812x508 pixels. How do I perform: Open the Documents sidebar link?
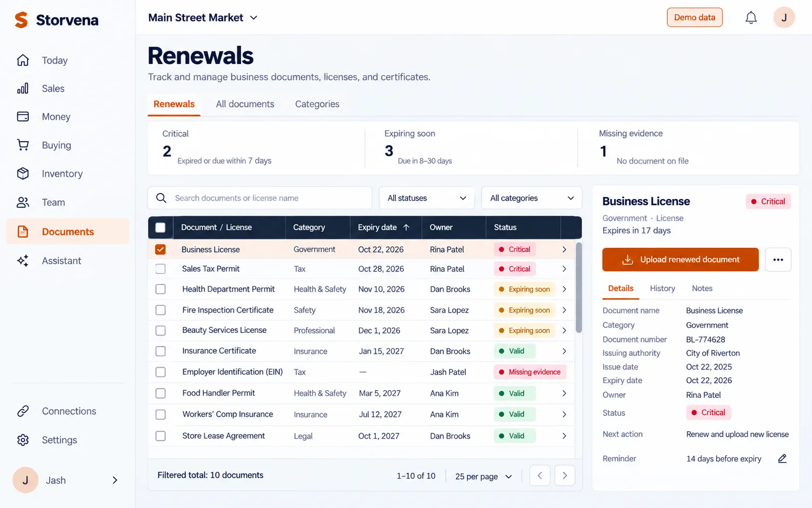pyautogui.click(x=68, y=231)
